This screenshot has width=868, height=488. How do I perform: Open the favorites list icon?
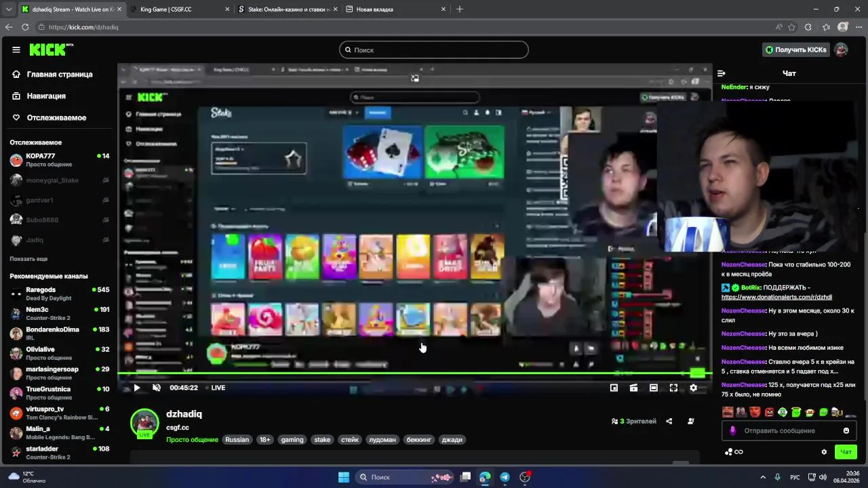[826, 27]
